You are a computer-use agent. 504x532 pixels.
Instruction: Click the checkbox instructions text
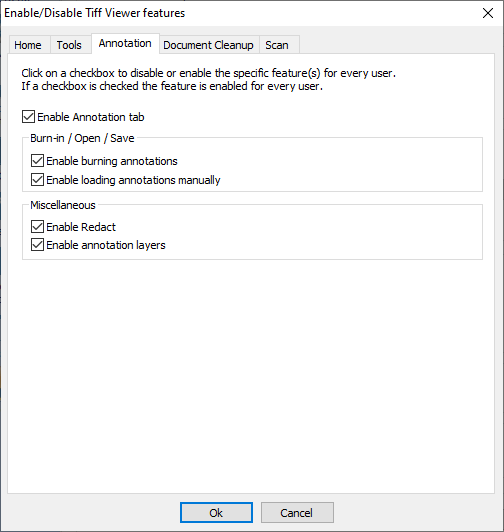pos(208,79)
